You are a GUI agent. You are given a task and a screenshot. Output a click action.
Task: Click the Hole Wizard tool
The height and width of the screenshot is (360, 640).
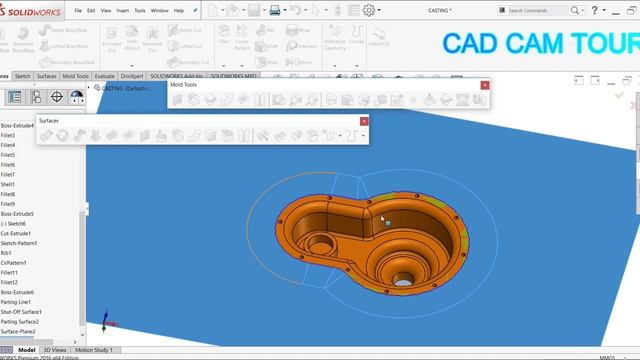point(132,37)
